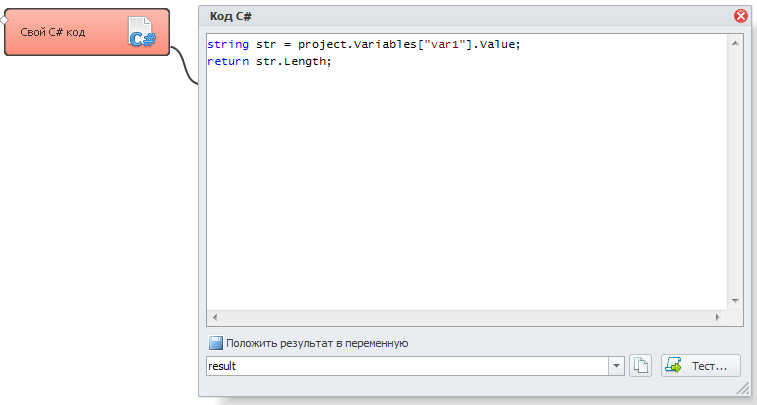Click the blue save-to-variable icon
This screenshot has width=757, height=405.
pyautogui.click(x=216, y=343)
